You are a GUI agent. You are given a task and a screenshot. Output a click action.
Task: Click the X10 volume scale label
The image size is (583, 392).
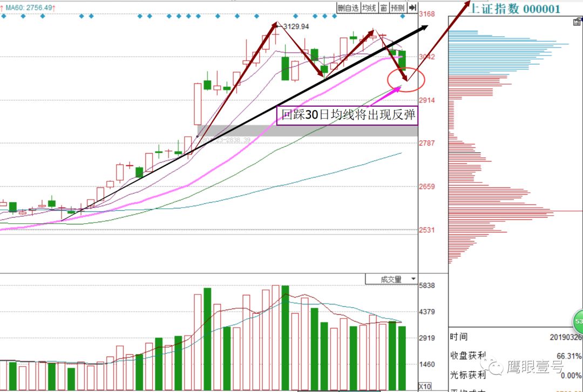[425, 387]
